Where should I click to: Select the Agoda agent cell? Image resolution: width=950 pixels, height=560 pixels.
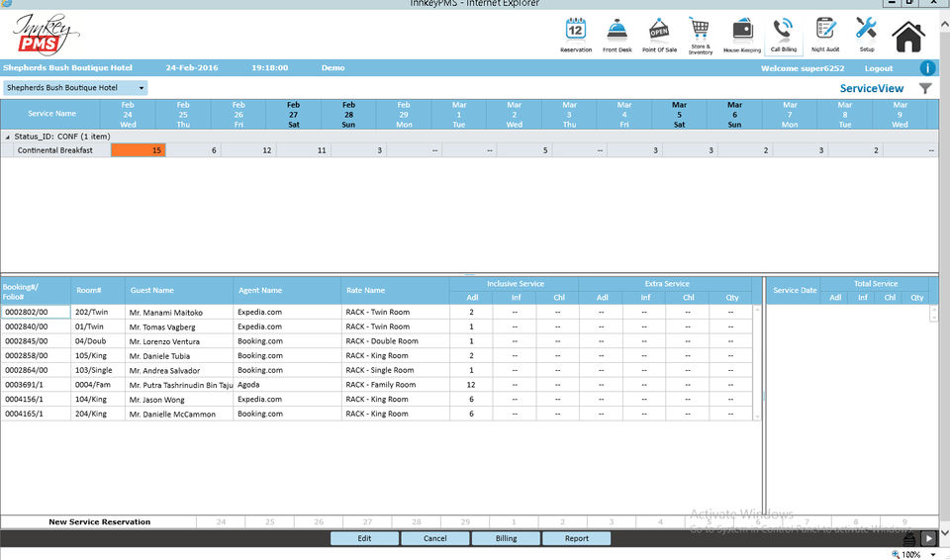click(287, 385)
